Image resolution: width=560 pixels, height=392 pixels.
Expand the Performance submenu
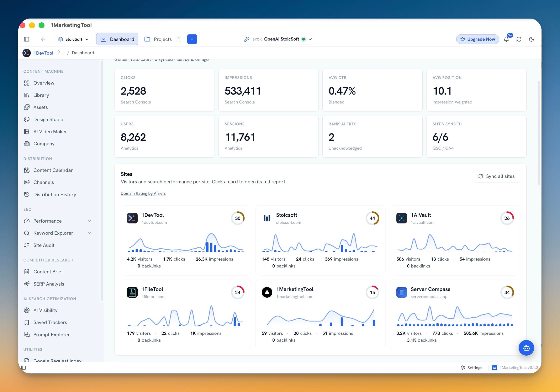pyautogui.click(x=90, y=221)
